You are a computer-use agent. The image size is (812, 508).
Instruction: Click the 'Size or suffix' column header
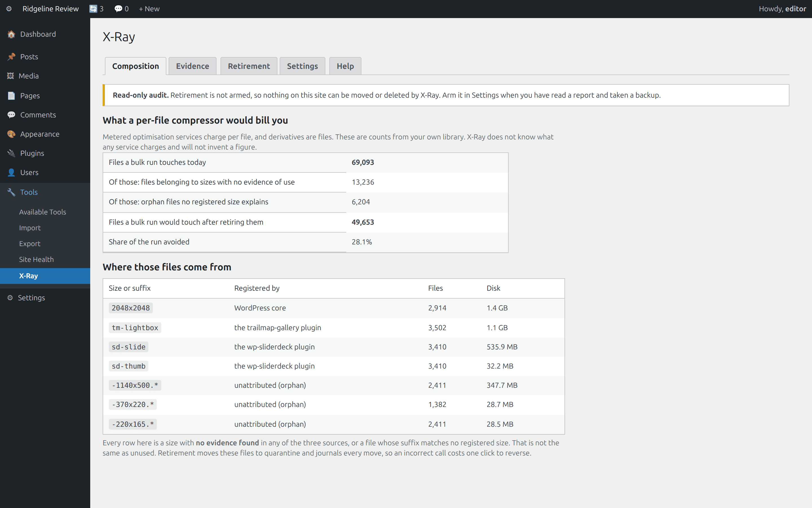click(x=129, y=288)
